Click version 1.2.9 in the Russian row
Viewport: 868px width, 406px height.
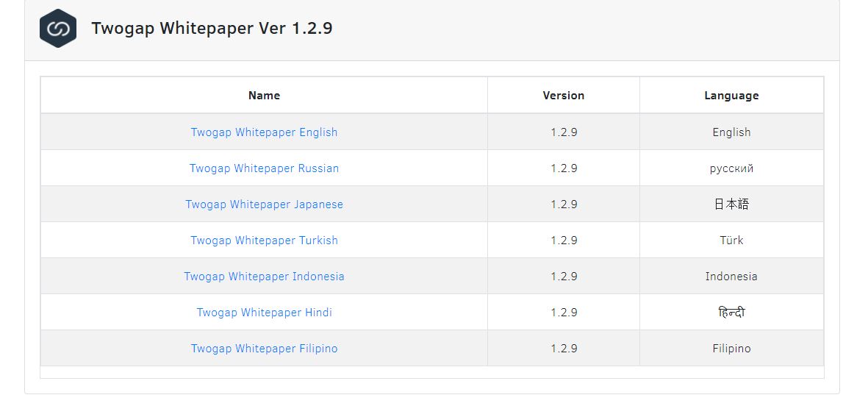tap(564, 168)
